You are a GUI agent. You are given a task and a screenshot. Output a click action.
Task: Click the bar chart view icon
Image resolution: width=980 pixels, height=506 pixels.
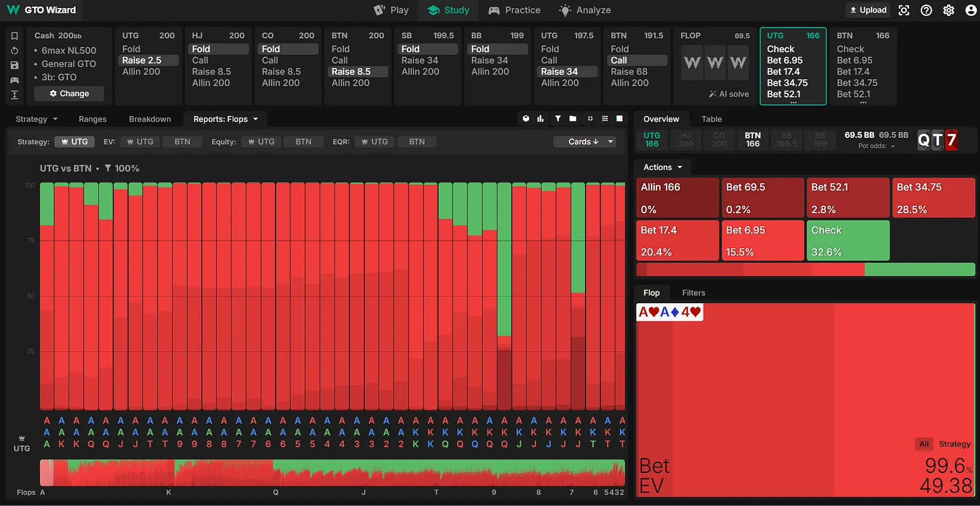[540, 119]
